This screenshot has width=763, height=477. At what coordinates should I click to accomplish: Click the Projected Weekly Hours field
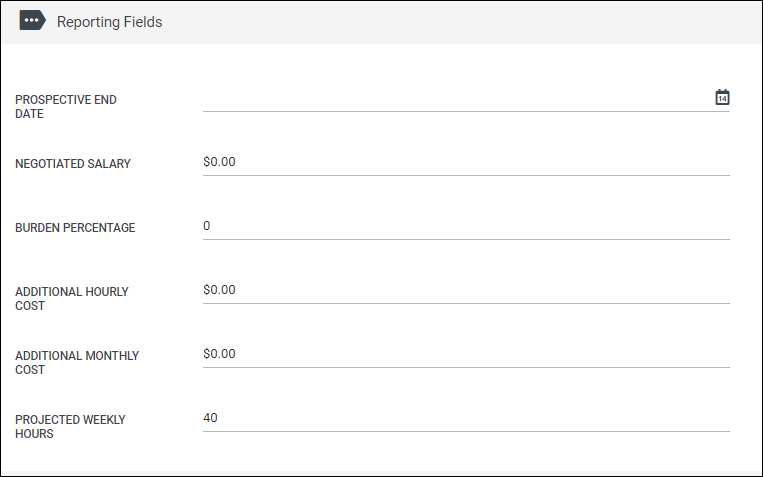coord(466,418)
